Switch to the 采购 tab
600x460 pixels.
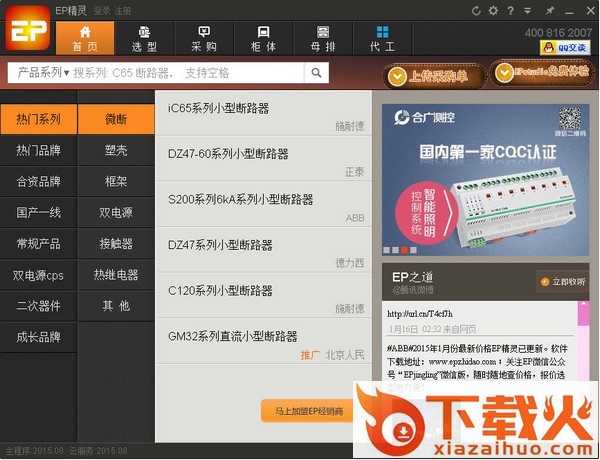[204, 38]
